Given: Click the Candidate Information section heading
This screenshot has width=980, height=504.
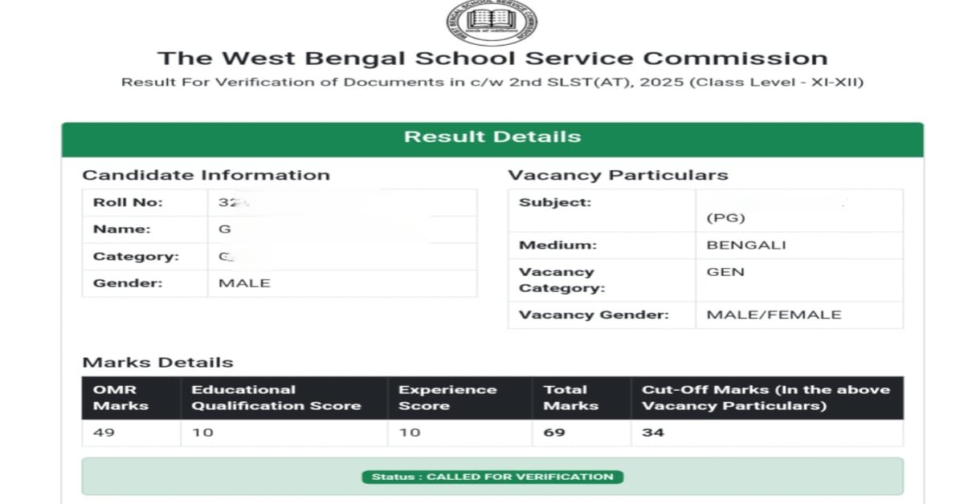Looking at the screenshot, I should click(x=206, y=176).
